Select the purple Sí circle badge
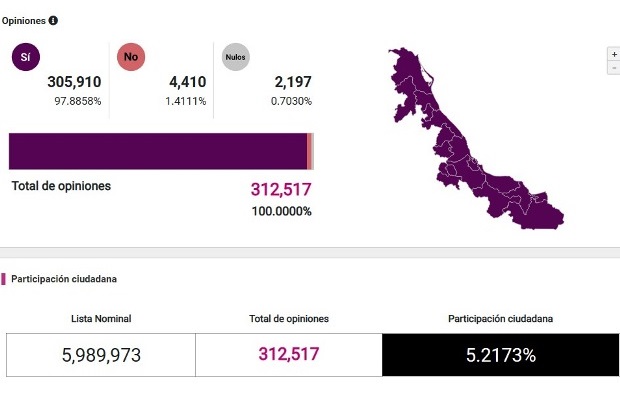The height and width of the screenshot is (400, 620). pos(25,58)
